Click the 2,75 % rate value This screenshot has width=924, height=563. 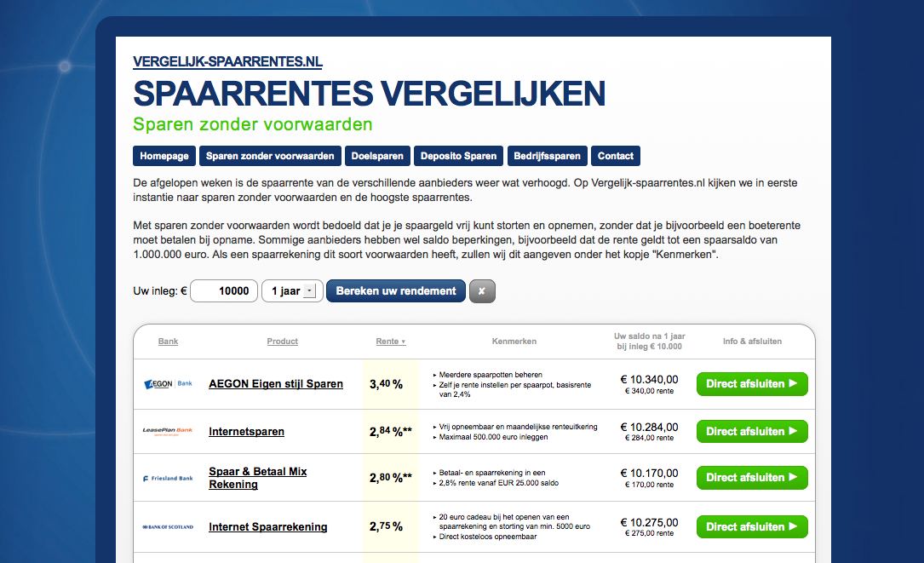pos(386,527)
